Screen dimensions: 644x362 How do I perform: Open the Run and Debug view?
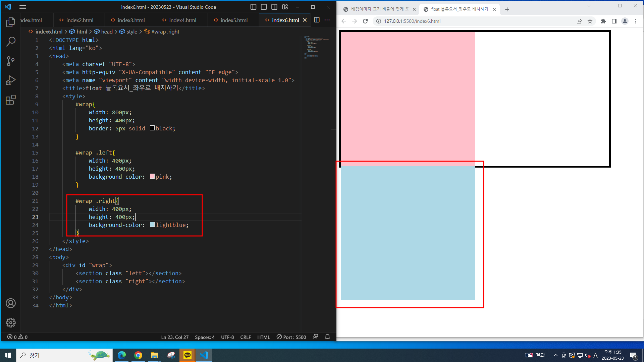pyautogui.click(x=10, y=80)
